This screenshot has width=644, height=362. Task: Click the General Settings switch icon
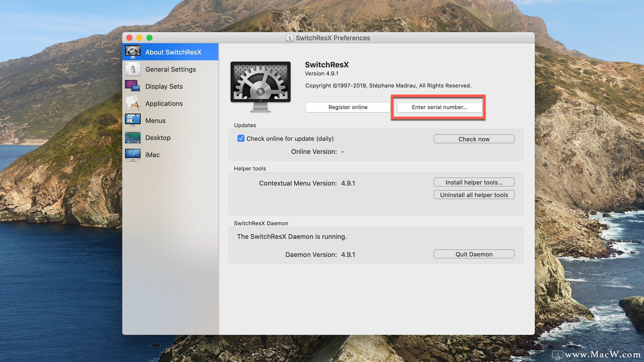coord(133,69)
